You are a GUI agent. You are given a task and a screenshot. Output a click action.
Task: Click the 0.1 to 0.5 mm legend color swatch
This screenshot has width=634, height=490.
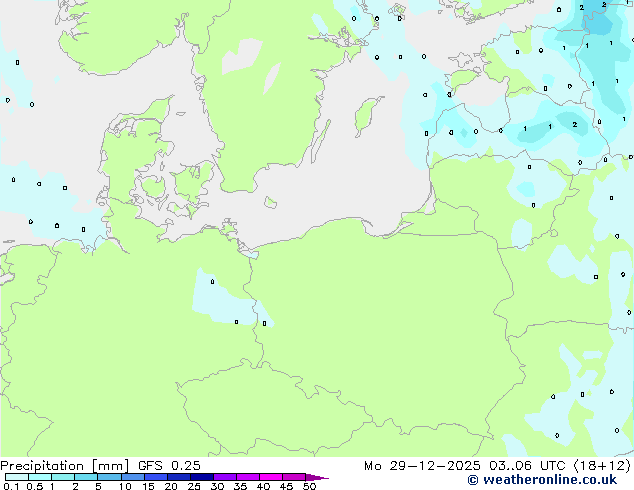click(x=17, y=477)
